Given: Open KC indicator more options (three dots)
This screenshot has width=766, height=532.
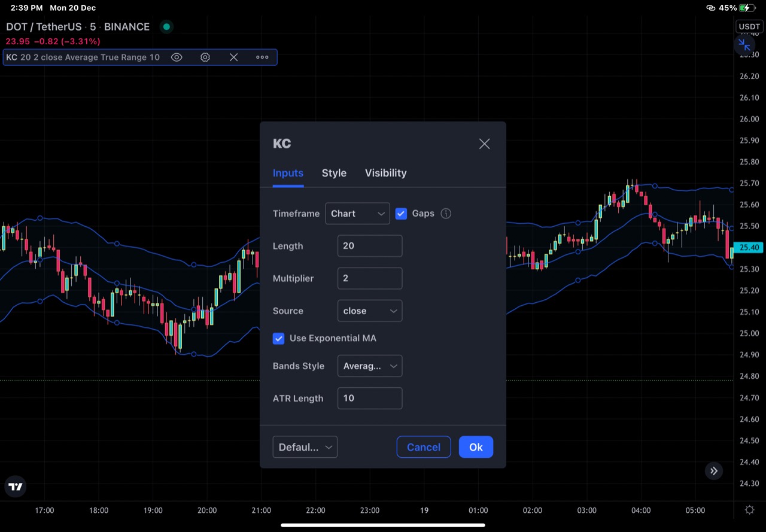Looking at the screenshot, I should [262, 57].
